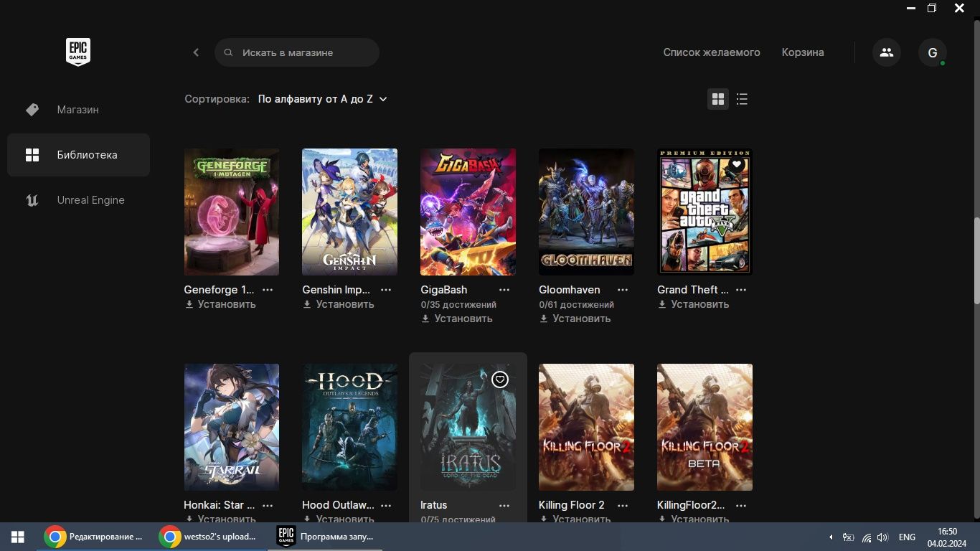Viewport: 980px width, 551px height.
Task: Open the friends list icon
Action: tap(887, 52)
